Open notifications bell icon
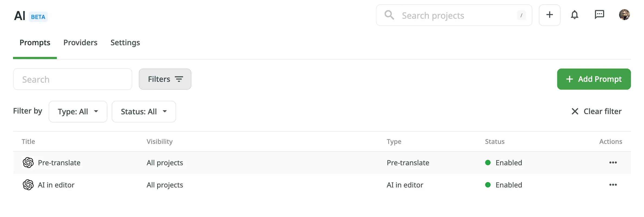644x217 pixels. tap(574, 15)
